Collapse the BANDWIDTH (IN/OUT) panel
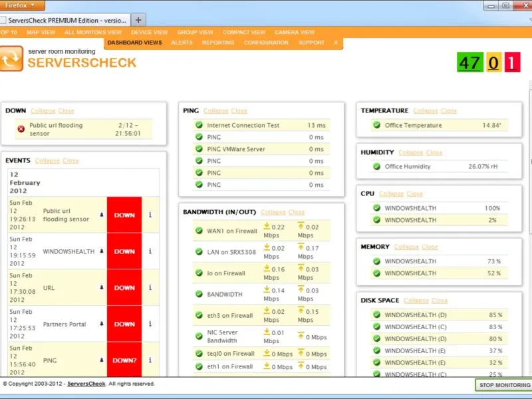The width and height of the screenshot is (532, 399). click(x=273, y=212)
